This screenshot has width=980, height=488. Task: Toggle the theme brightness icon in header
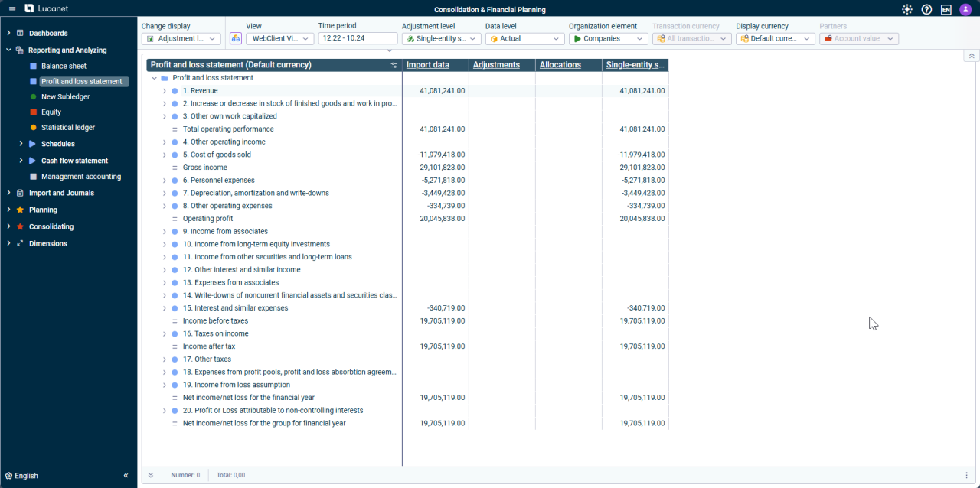[907, 9]
